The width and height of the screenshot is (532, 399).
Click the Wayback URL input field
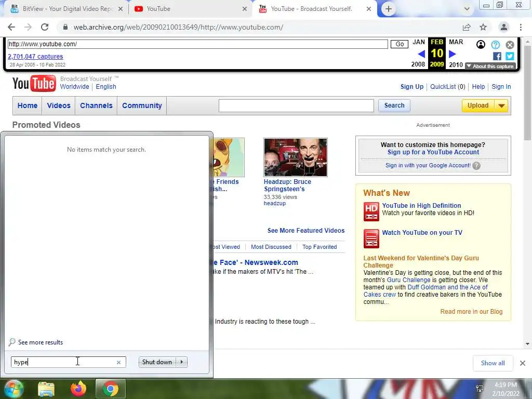point(197,44)
